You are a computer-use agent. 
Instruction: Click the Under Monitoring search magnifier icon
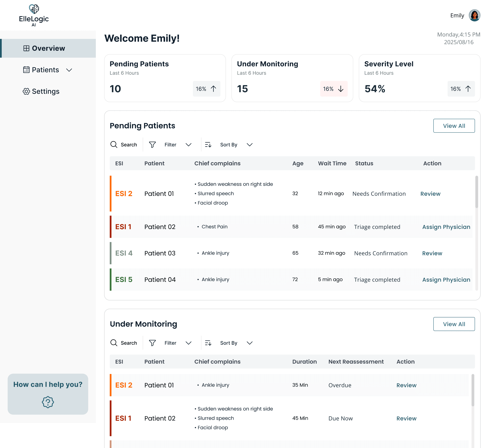pos(114,343)
